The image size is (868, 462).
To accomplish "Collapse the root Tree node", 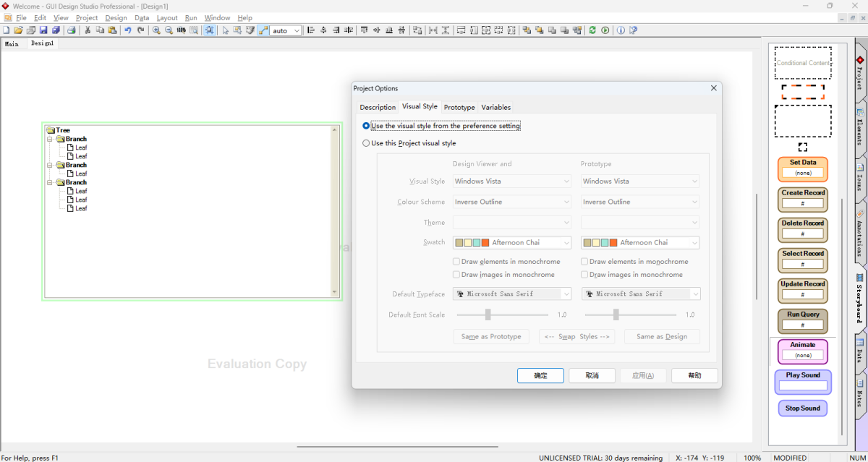I will (x=51, y=131).
